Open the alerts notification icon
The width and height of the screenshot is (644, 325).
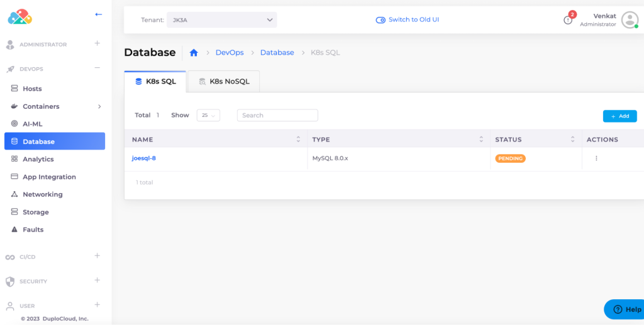pos(568,20)
